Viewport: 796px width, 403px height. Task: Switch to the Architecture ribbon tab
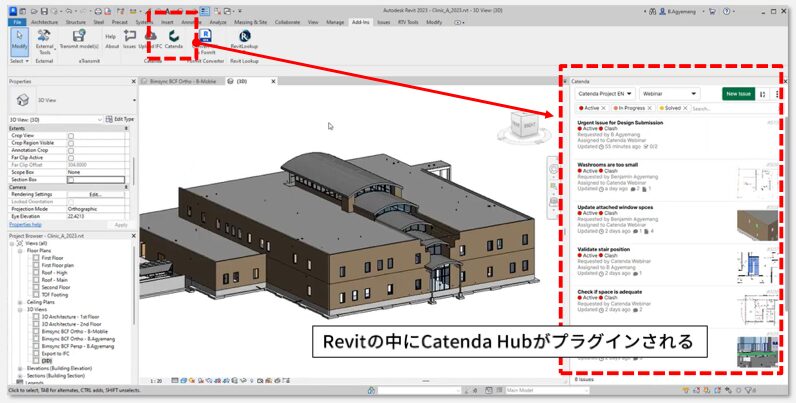[44, 20]
